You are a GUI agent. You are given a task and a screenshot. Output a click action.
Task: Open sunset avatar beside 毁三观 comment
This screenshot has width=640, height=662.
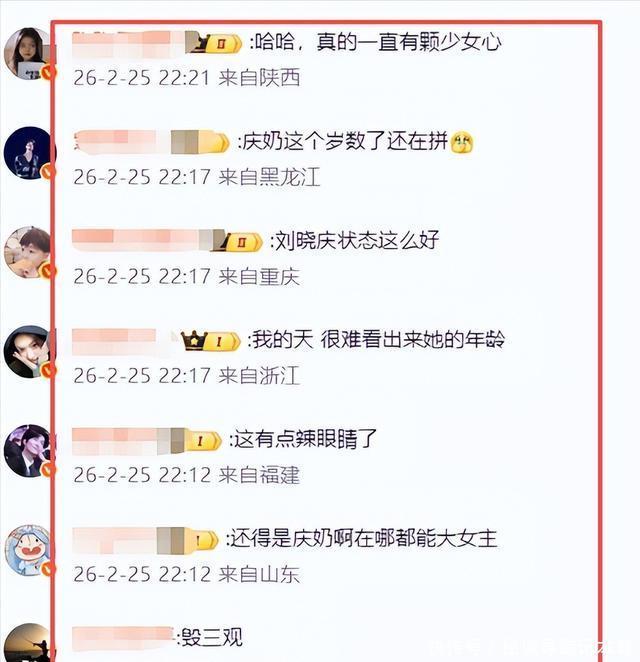coord(29,643)
